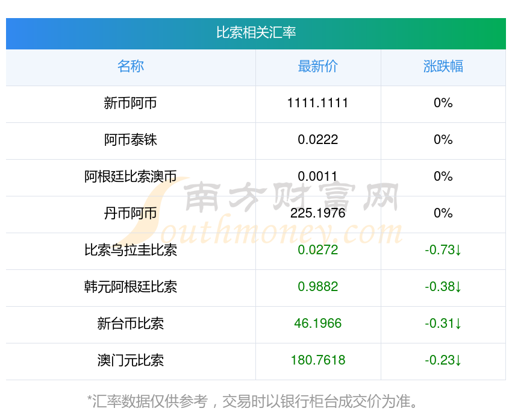Open the 新币阿币 currency pair

tap(131, 103)
